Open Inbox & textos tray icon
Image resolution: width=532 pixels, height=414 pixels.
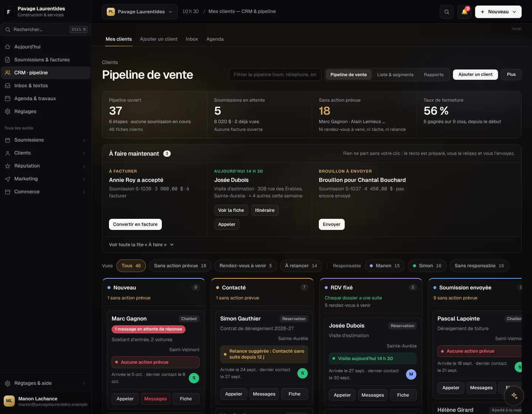pyautogui.click(x=7, y=86)
